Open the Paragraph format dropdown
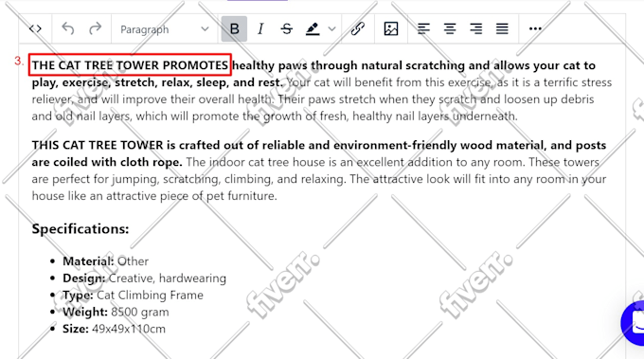Image resolution: width=644 pixels, height=359 pixels. pyautogui.click(x=164, y=29)
